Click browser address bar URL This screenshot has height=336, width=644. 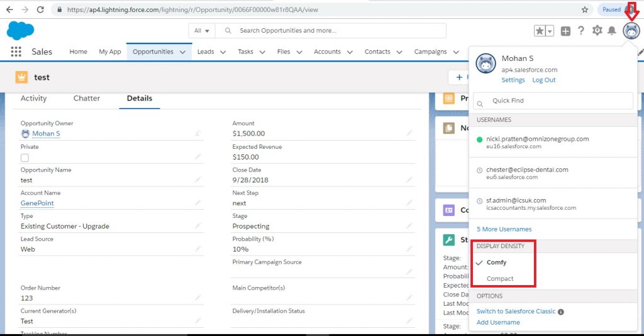coord(192,9)
